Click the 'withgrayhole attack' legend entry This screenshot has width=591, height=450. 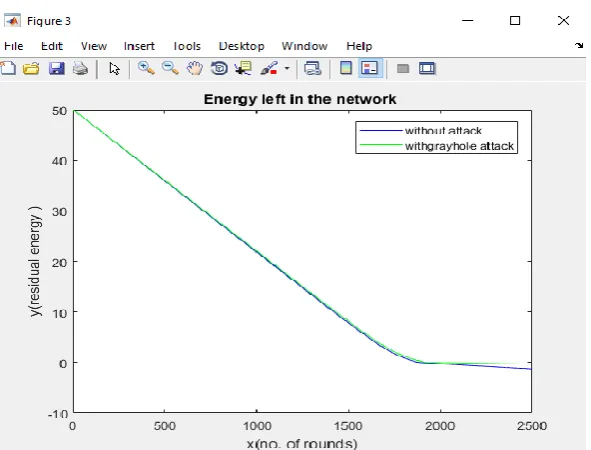(459, 146)
